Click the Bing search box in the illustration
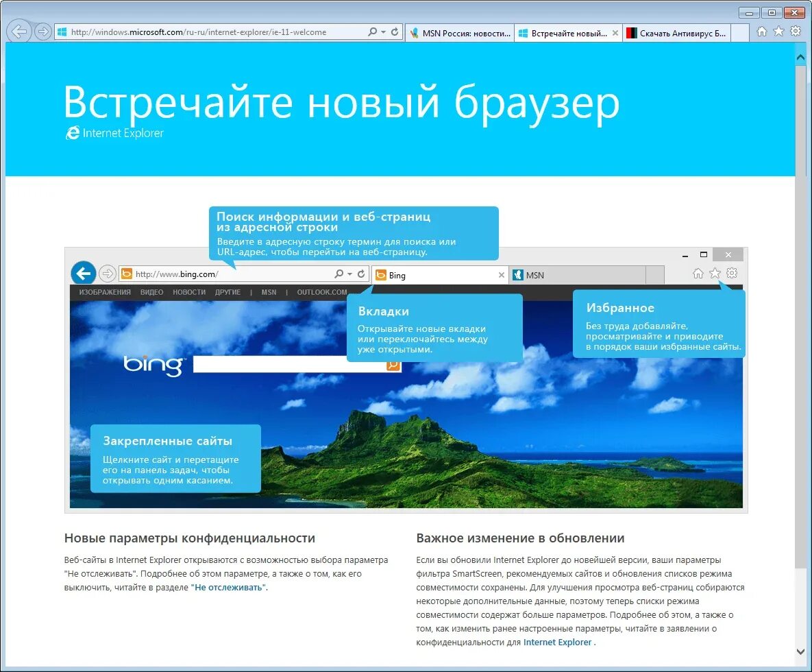The width and height of the screenshot is (812, 672). coord(289,365)
